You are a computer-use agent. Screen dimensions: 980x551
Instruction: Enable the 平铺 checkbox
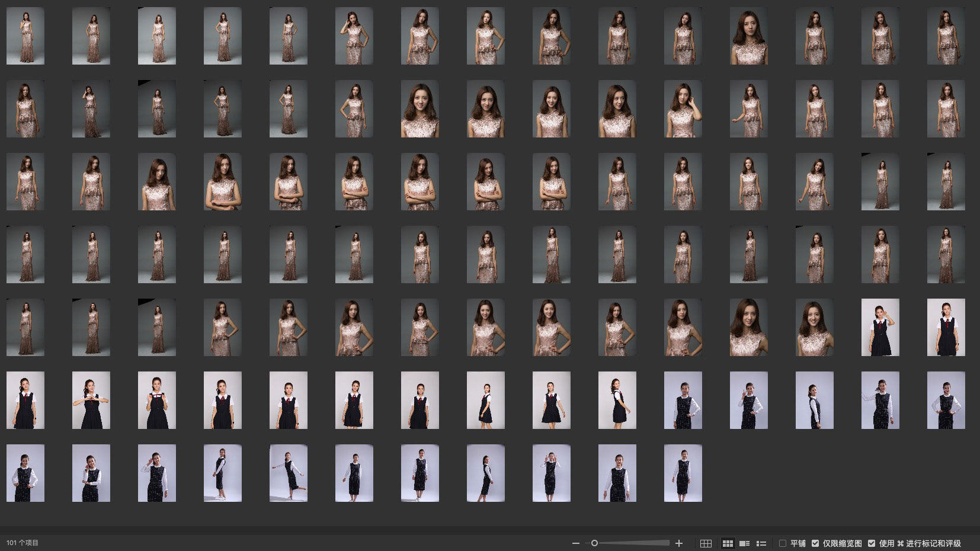[x=783, y=543]
